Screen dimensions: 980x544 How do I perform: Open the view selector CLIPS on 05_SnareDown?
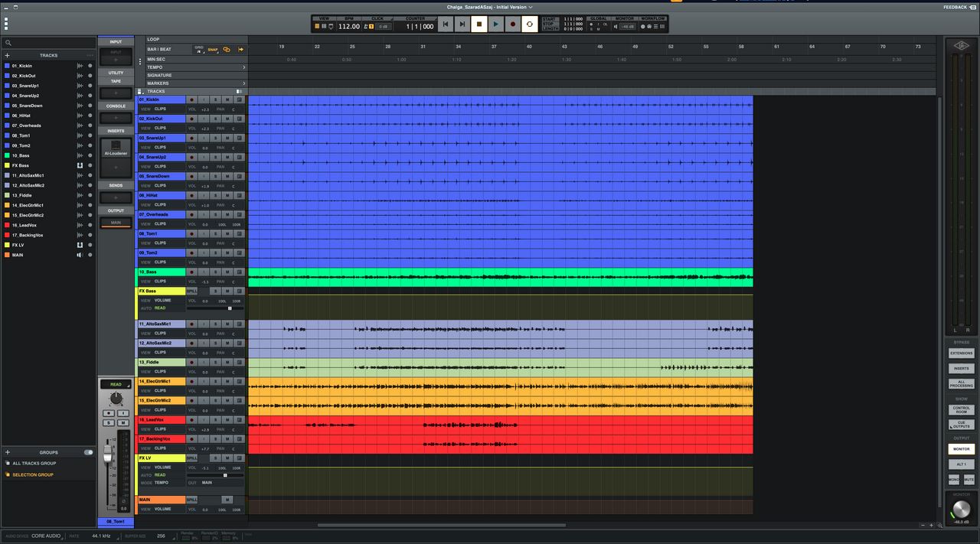(160, 185)
